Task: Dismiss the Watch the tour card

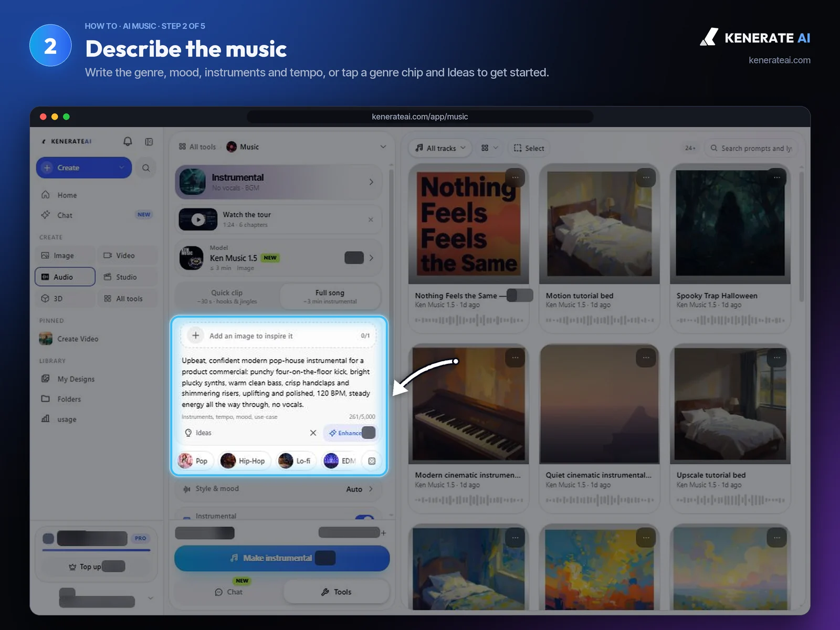Action: tap(371, 219)
